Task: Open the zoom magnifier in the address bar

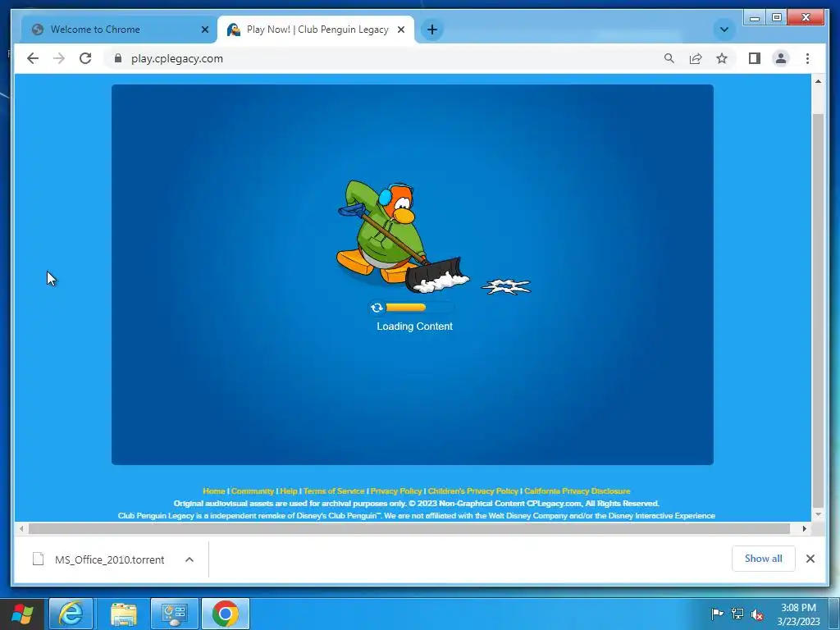Action: pyautogui.click(x=669, y=58)
